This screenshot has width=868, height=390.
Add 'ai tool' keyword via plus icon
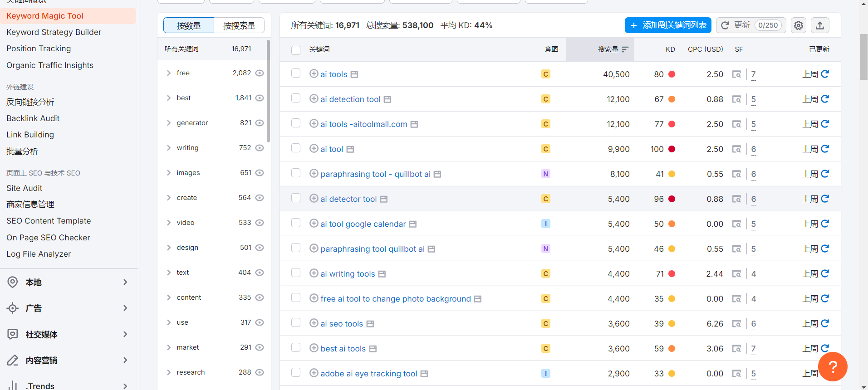[314, 148]
